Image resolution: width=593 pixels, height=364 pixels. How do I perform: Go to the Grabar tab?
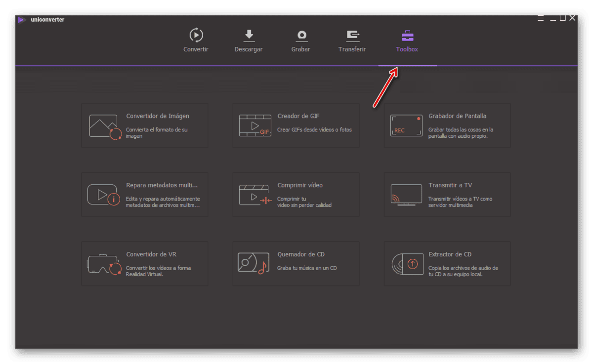click(301, 40)
